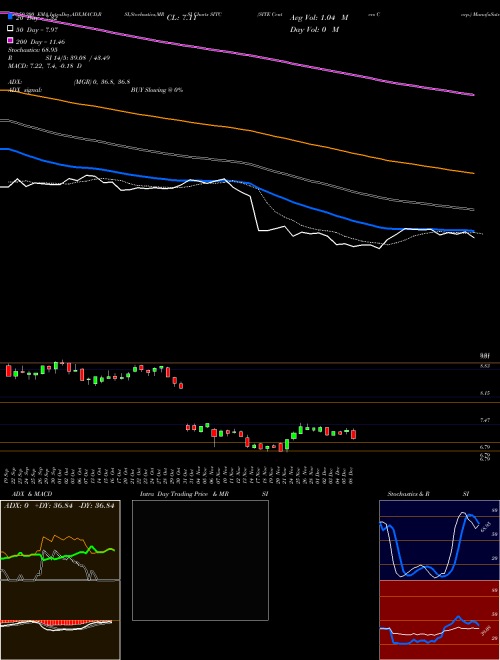
Task: Click the blue 20 Day legend swatch
Action: pyautogui.click(x=10, y=17)
